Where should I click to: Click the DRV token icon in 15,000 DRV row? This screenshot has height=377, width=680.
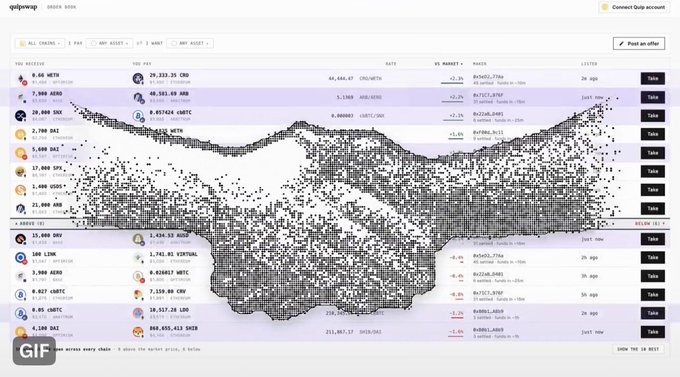click(x=21, y=239)
